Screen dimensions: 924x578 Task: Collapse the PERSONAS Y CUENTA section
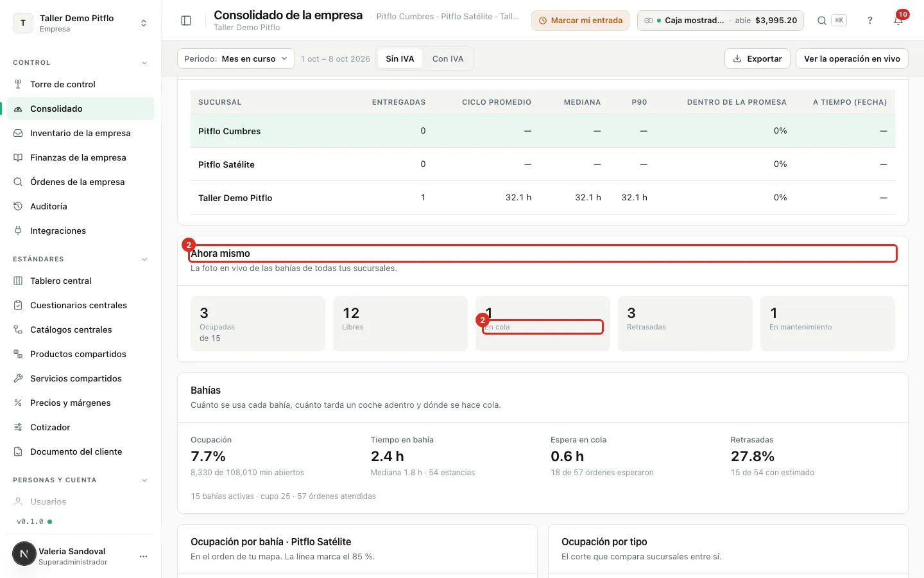click(x=144, y=480)
